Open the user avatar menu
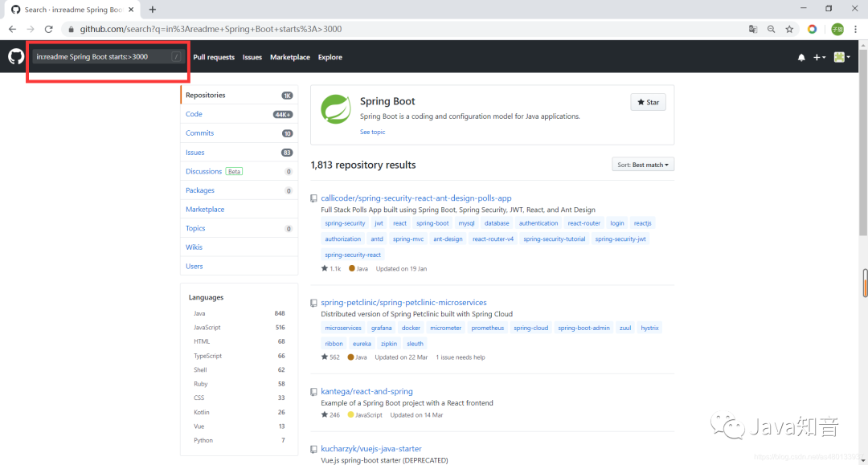868x465 pixels. coord(842,57)
